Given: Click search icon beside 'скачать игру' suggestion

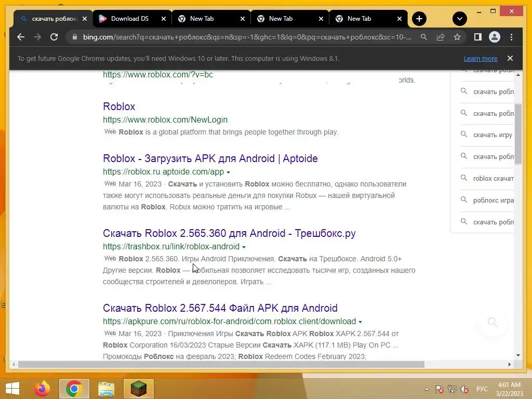Looking at the screenshot, I should point(464,135).
